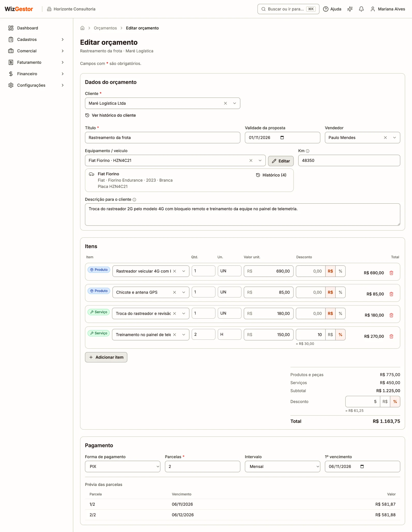Viewport: 412px width, 532px height.
Task: Open the Vendedor dropdown
Action: (x=394, y=138)
